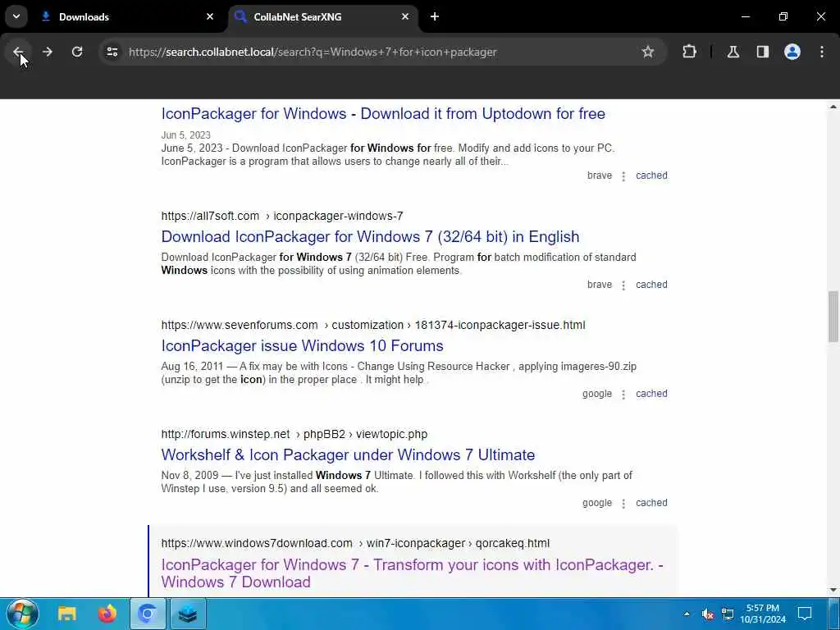Image resolution: width=840 pixels, height=630 pixels.
Task: Open the Chrome profile avatar
Action: [x=792, y=52]
